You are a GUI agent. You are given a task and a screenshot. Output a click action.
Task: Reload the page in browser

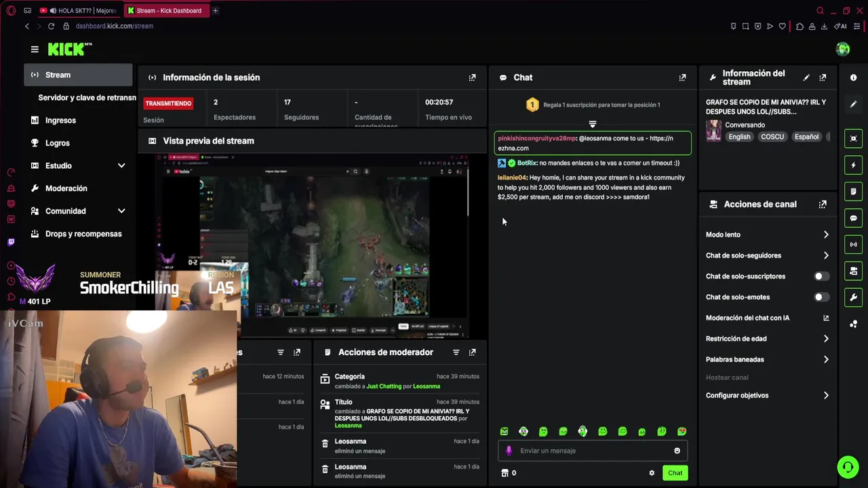tap(51, 26)
